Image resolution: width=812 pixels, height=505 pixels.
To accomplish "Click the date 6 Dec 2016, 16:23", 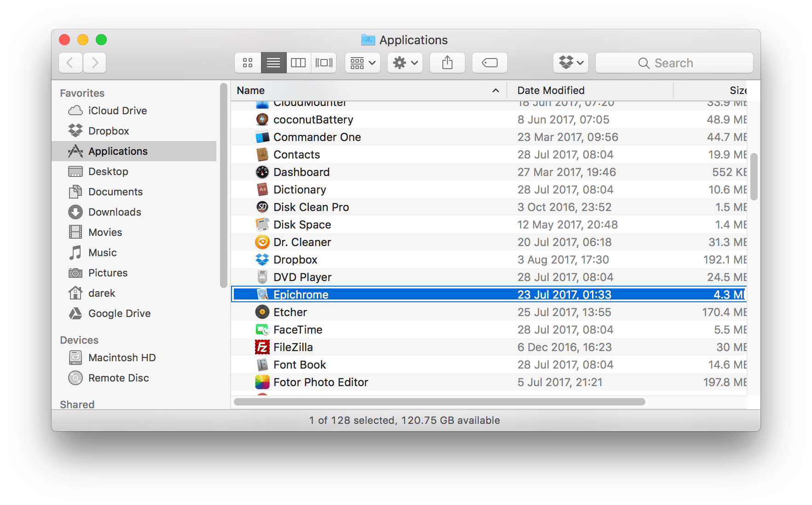I will 564,347.
